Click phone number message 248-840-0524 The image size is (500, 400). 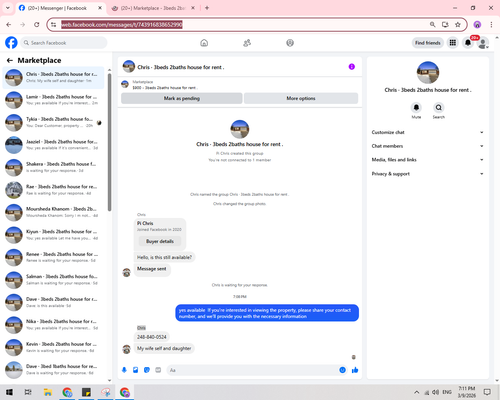(152, 337)
